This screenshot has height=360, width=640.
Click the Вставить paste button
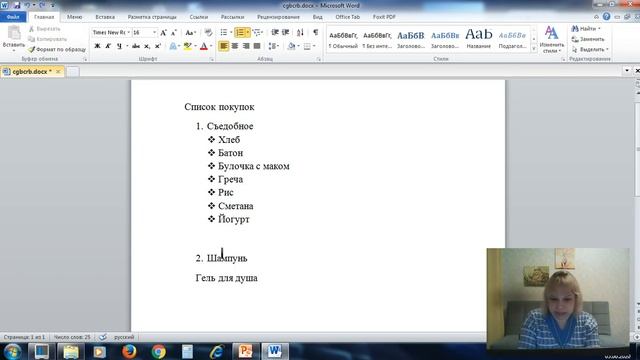(14, 38)
